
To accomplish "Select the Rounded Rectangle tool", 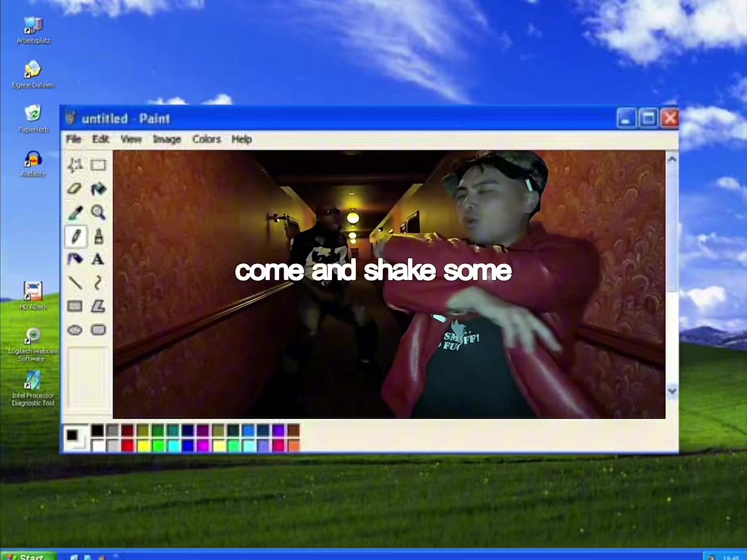I will coord(98,330).
